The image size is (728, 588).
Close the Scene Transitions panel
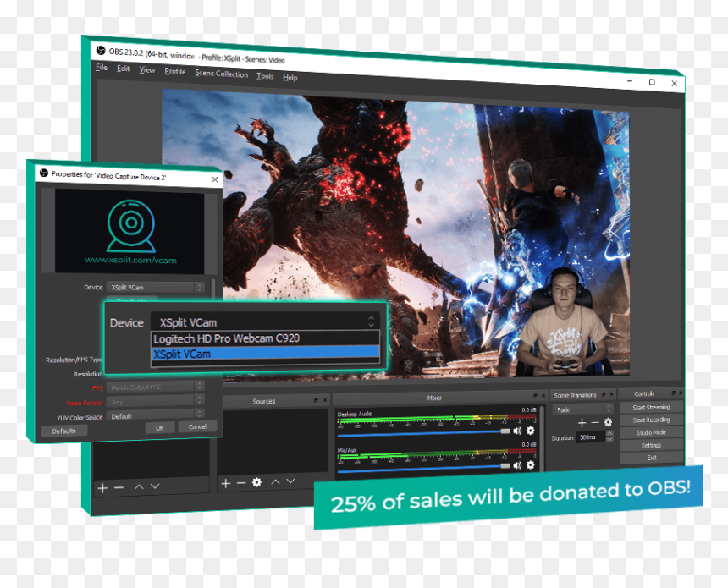point(611,394)
